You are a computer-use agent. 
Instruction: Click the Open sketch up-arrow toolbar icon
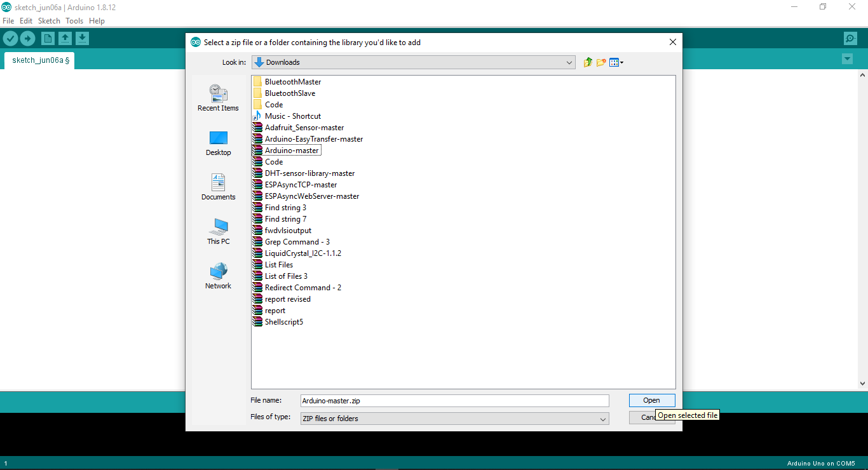(65, 39)
